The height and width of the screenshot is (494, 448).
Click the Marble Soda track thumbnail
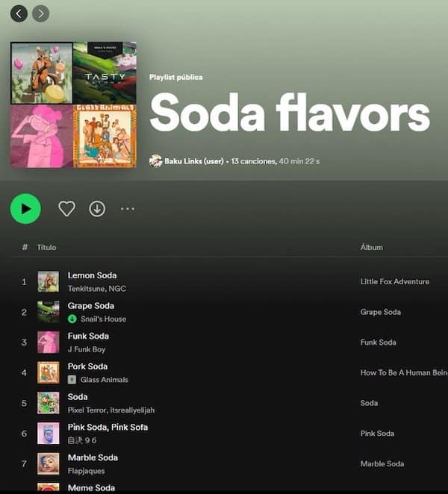49,463
